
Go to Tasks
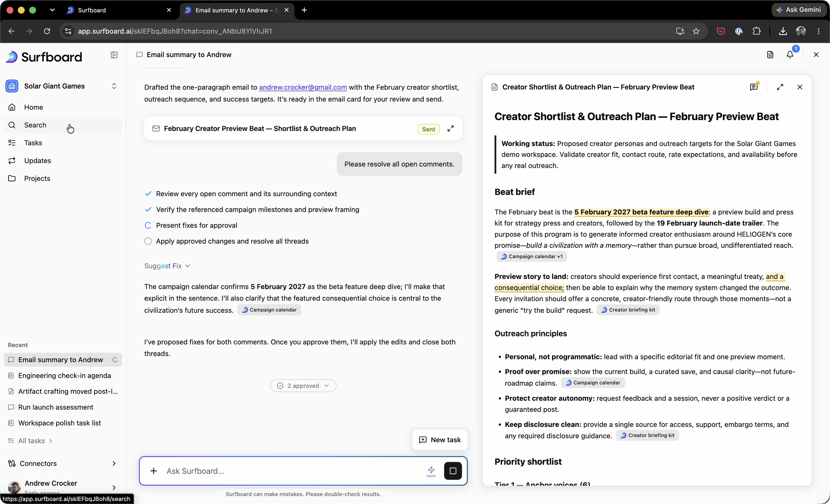coord(63,143)
